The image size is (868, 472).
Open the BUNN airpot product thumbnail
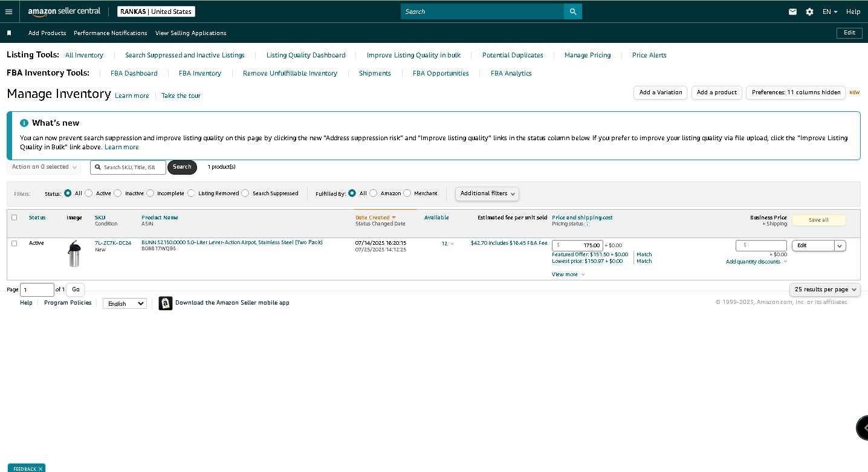74,254
